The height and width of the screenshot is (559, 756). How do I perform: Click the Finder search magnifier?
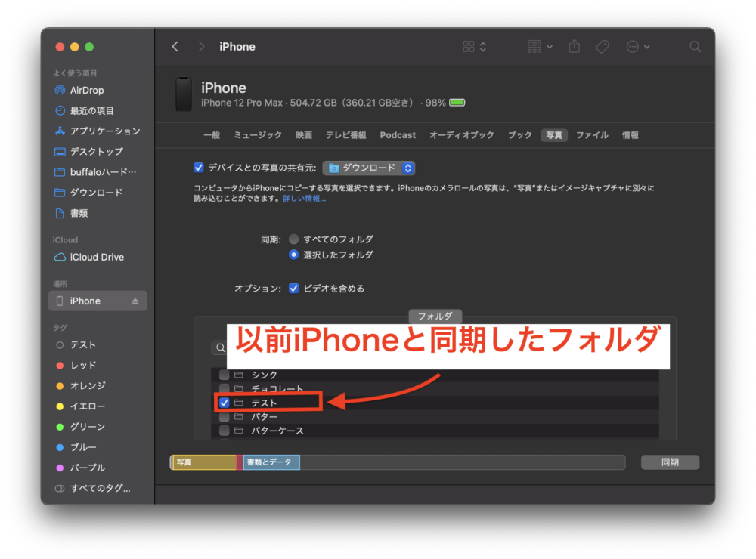695,47
